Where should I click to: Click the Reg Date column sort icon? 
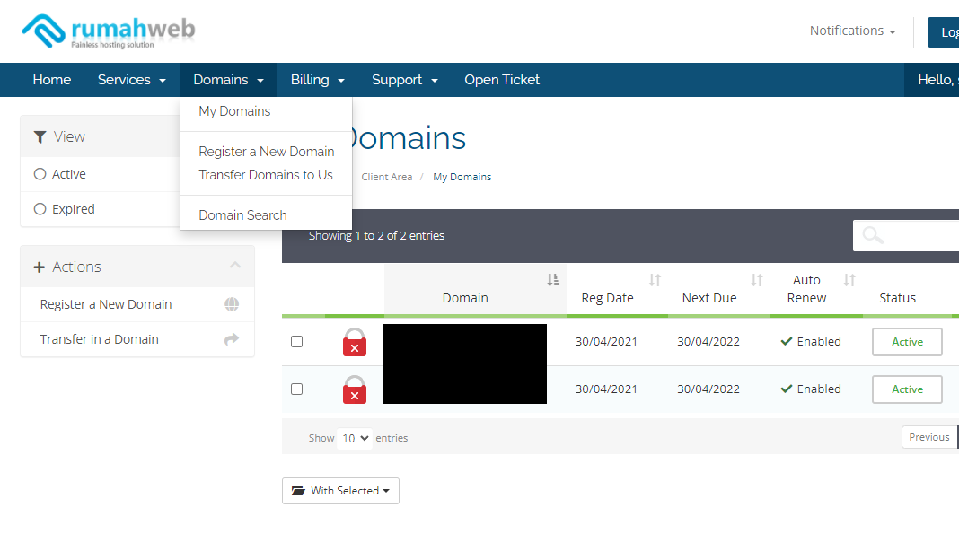point(655,280)
